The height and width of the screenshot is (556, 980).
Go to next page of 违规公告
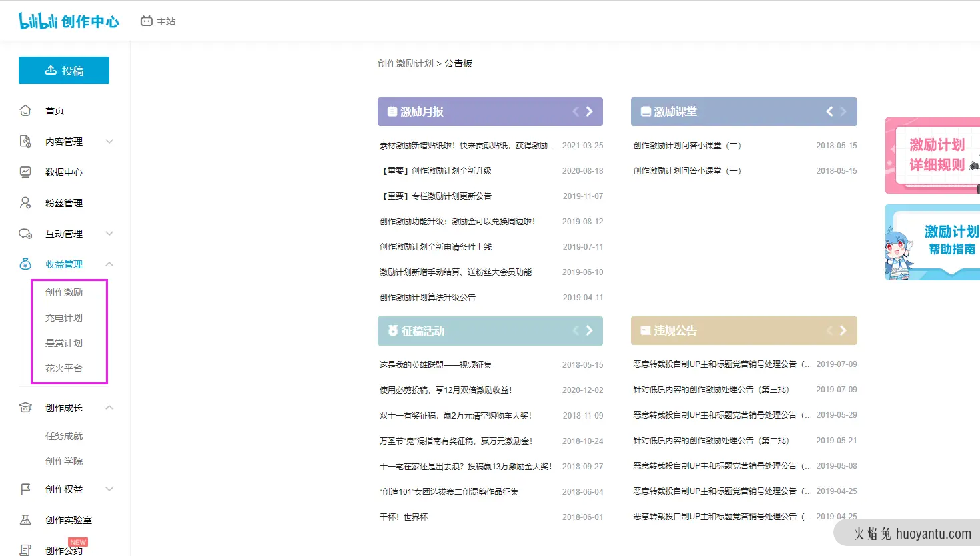(843, 330)
